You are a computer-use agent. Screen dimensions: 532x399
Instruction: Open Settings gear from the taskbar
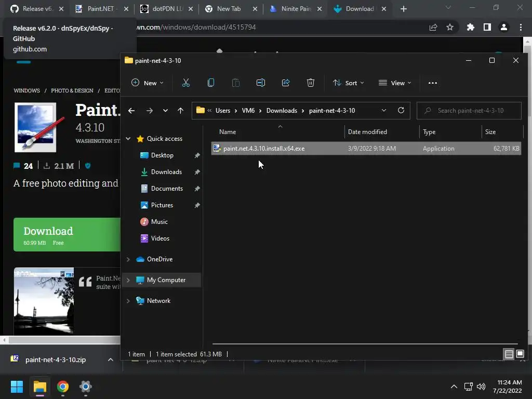pos(86,387)
